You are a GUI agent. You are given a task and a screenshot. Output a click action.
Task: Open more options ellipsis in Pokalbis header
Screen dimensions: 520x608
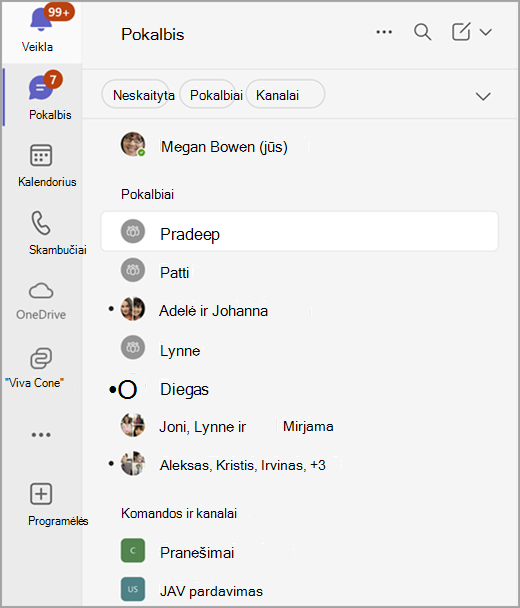384,32
